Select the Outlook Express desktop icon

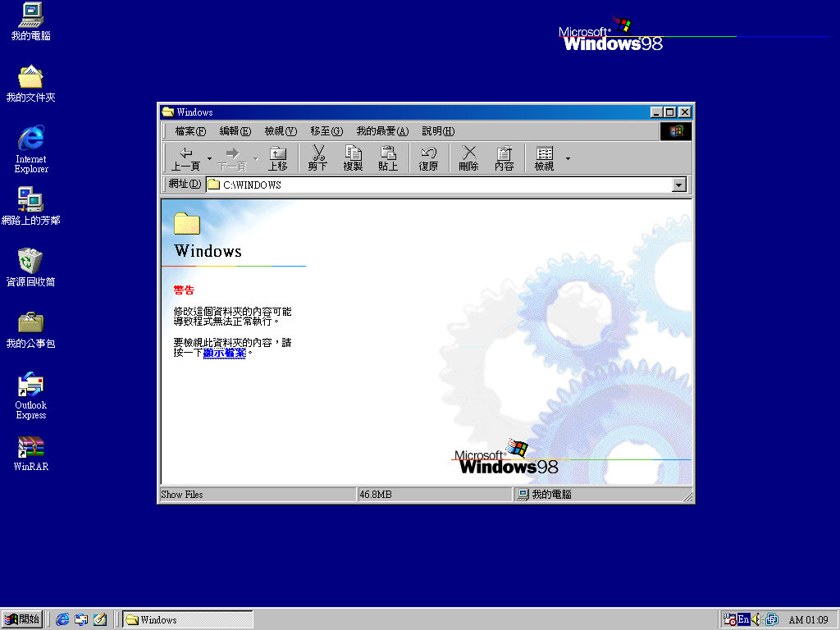31,396
